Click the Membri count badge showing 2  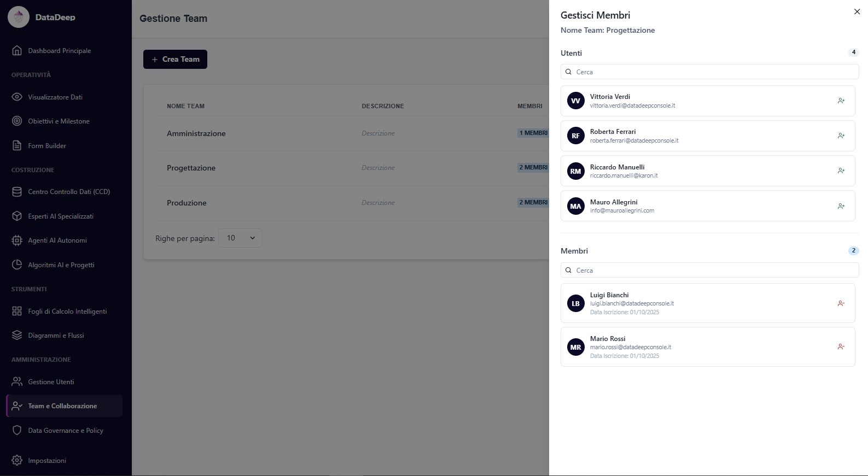[853, 250]
